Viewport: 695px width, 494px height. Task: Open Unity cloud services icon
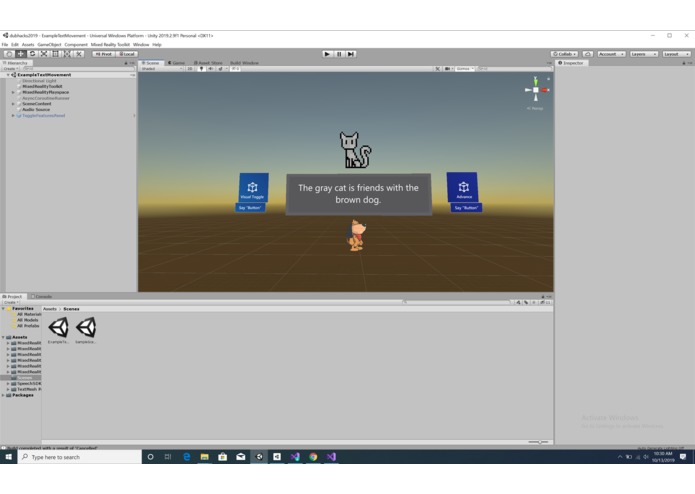point(588,54)
